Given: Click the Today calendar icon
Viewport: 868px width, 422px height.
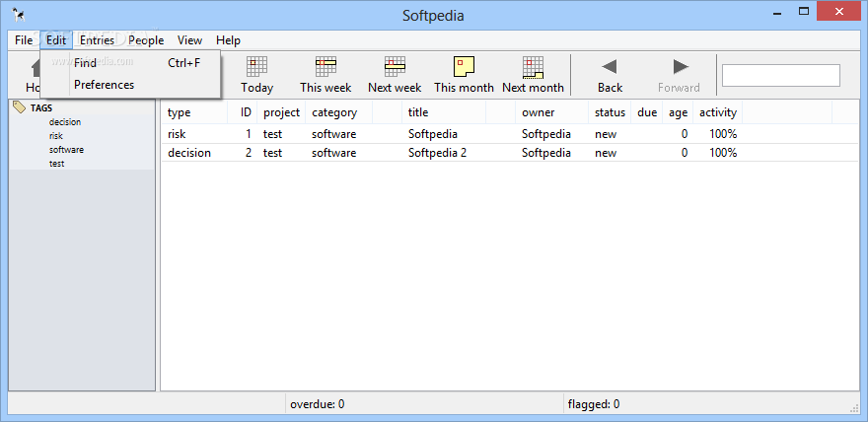Looking at the screenshot, I should click(256, 66).
